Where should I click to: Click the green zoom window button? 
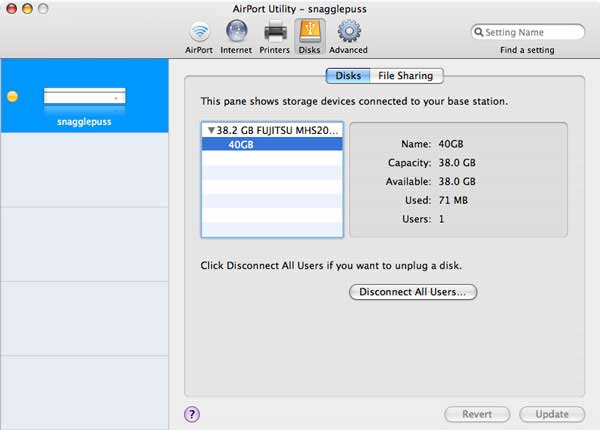click(x=44, y=8)
